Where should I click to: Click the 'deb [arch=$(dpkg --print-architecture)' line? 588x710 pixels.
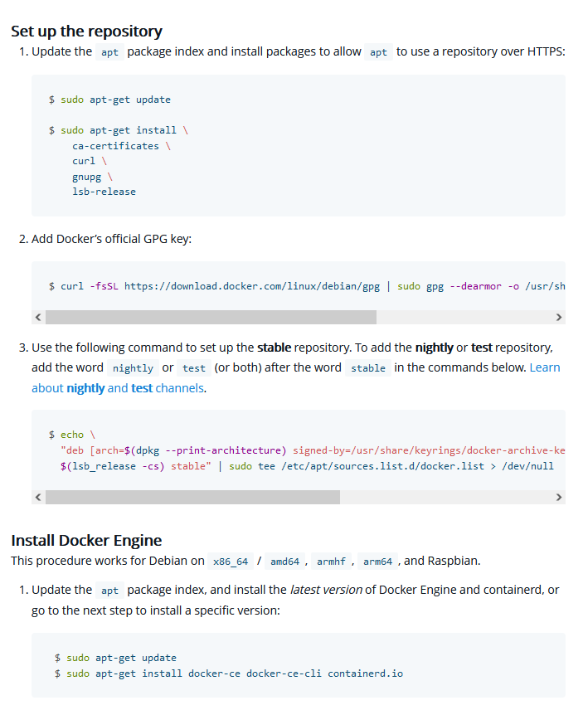[x=174, y=450]
